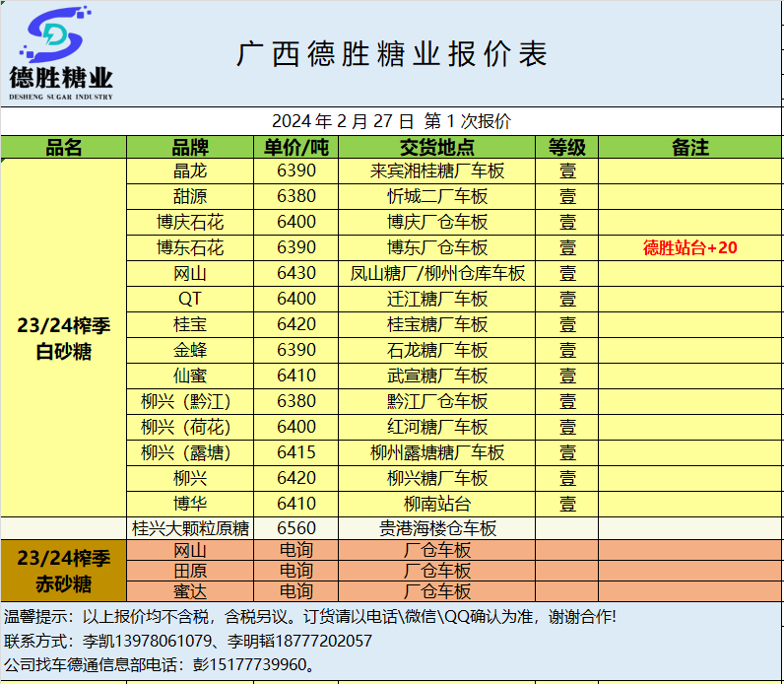Click the 温馨提示 notice line

tap(310, 617)
